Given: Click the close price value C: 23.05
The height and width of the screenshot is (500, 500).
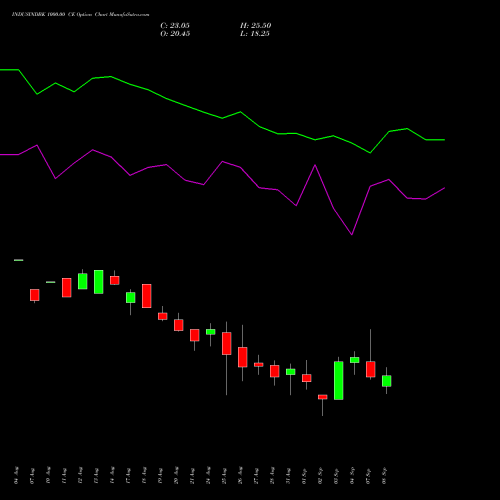Looking at the screenshot, I should tap(175, 26).
